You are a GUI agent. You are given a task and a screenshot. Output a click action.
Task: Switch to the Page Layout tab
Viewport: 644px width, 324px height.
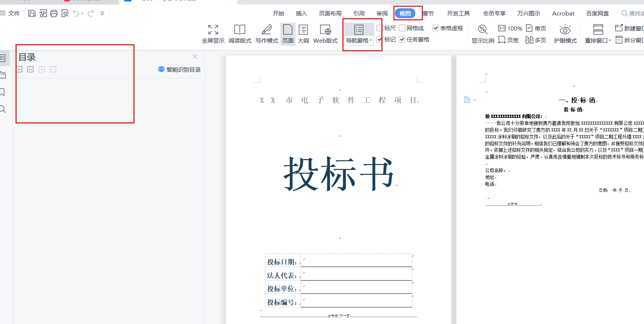[330, 14]
